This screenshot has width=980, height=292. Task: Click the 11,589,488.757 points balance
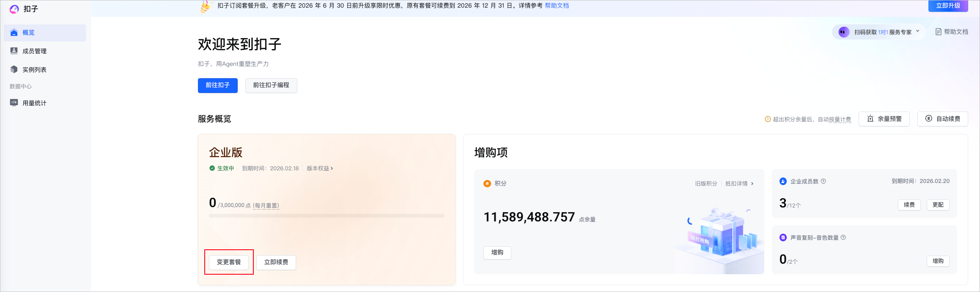(x=529, y=217)
